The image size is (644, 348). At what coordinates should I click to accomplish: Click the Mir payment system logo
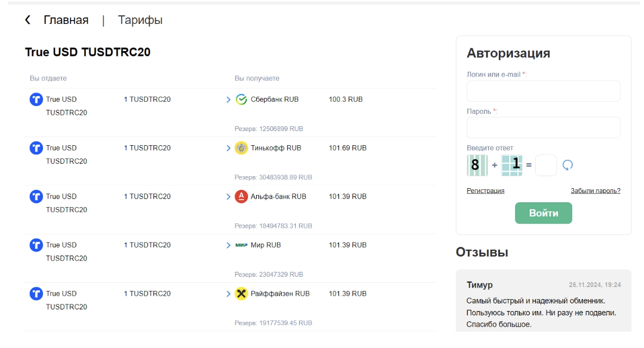pyautogui.click(x=242, y=245)
